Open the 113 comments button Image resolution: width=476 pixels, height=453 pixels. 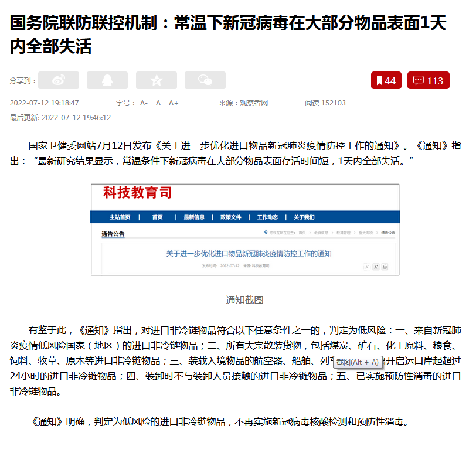coord(429,80)
